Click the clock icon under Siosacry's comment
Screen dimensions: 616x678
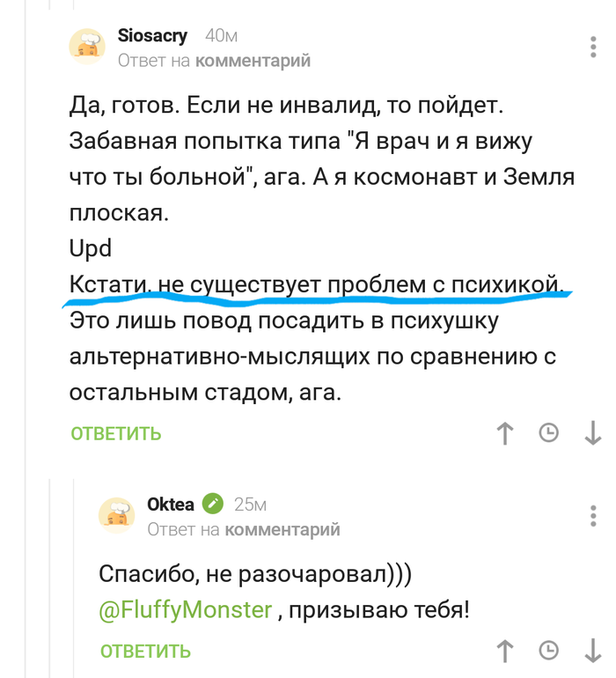click(x=549, y=433)
